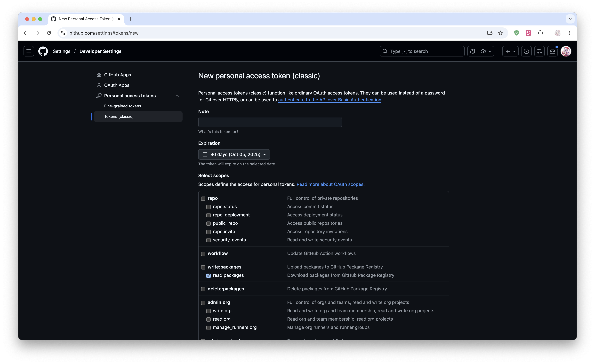Open the Issues icon in header
Screen dimensions: 595x364
coord(526,51)
